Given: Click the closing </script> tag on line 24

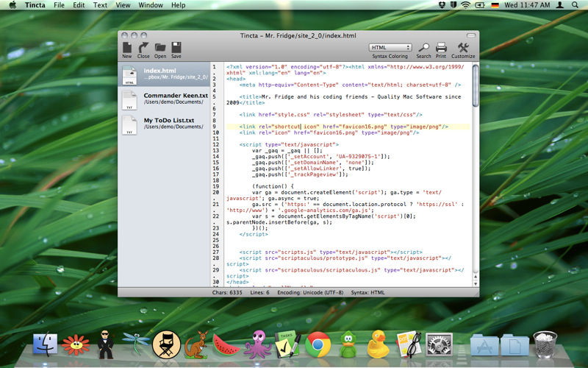Looking at the screenshot, I should [254, 234].
